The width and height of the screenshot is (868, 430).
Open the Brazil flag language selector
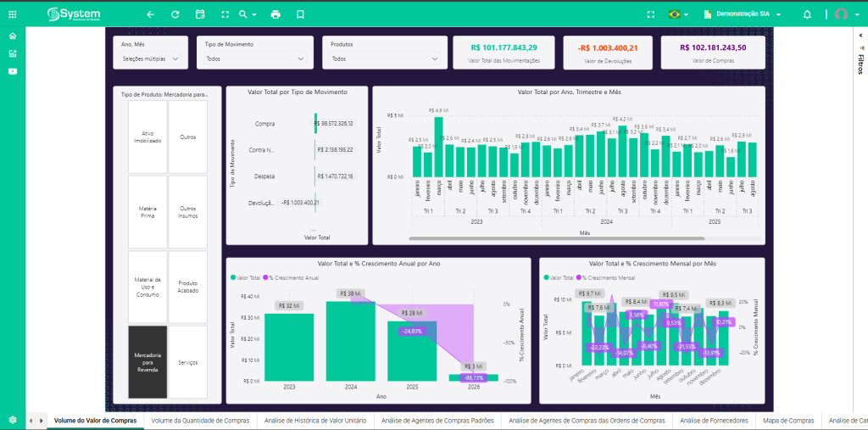tap(677, 14)
